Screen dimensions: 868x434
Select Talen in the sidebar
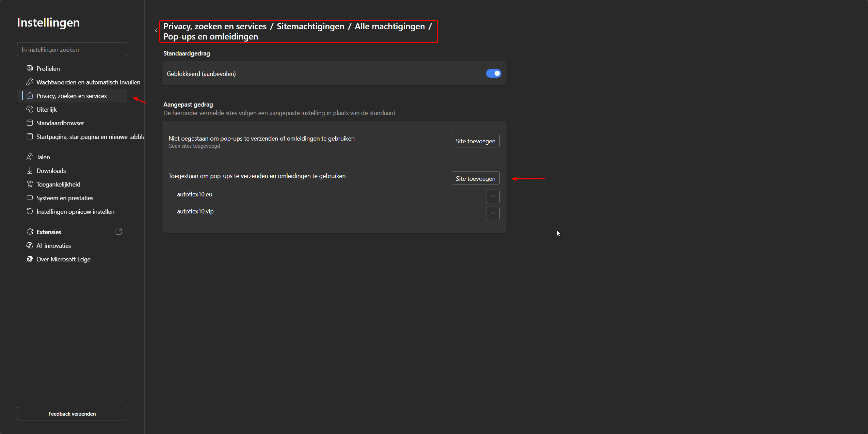43,157
